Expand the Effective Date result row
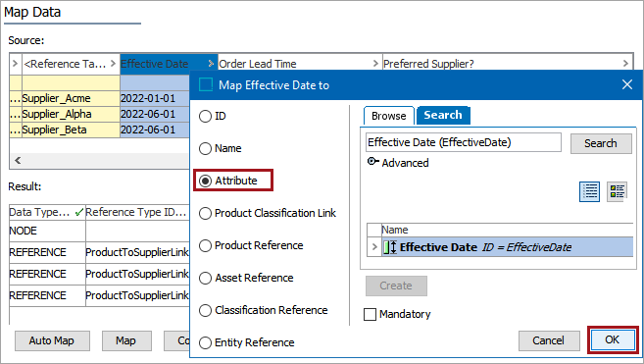644x364 pixels. [374, 247]
